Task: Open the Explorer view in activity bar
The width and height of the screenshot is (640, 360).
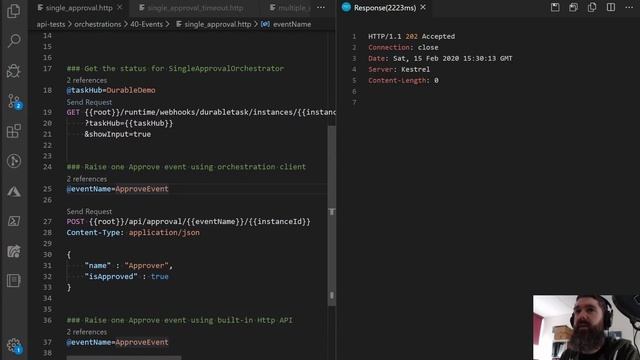Action: pyautogui.click(x=13, y=11)
